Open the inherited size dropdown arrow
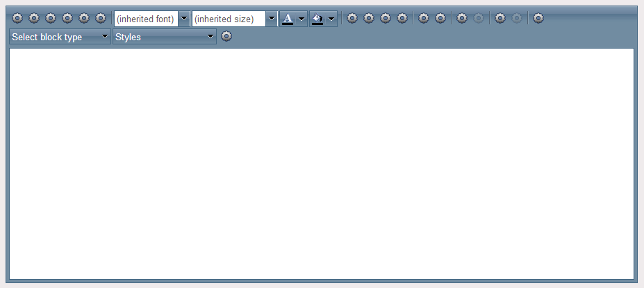The width and height of the screenshot is (644, 288). click(x=272, y=19)
